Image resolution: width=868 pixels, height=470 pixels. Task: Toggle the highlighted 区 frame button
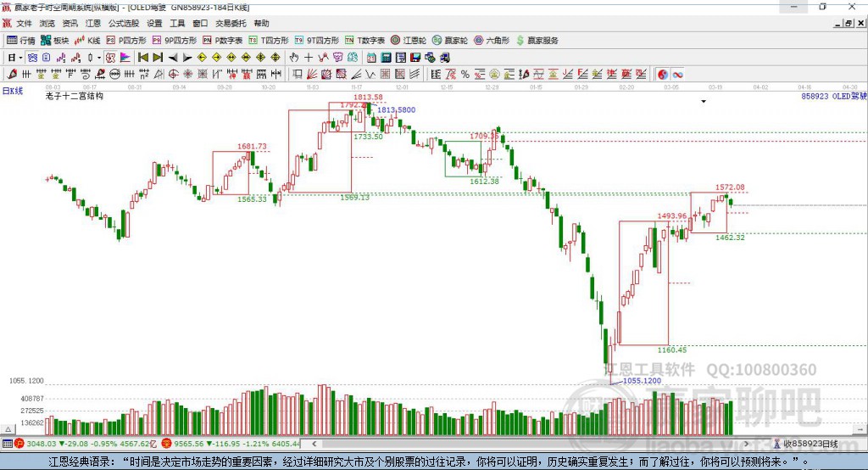point(111,57)
